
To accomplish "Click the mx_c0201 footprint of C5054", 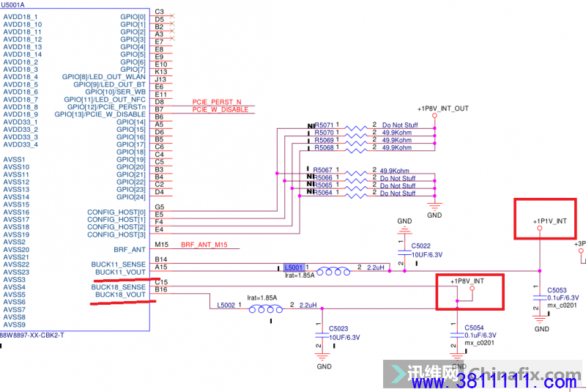I will pyautogui.click(x=480, y=343).
